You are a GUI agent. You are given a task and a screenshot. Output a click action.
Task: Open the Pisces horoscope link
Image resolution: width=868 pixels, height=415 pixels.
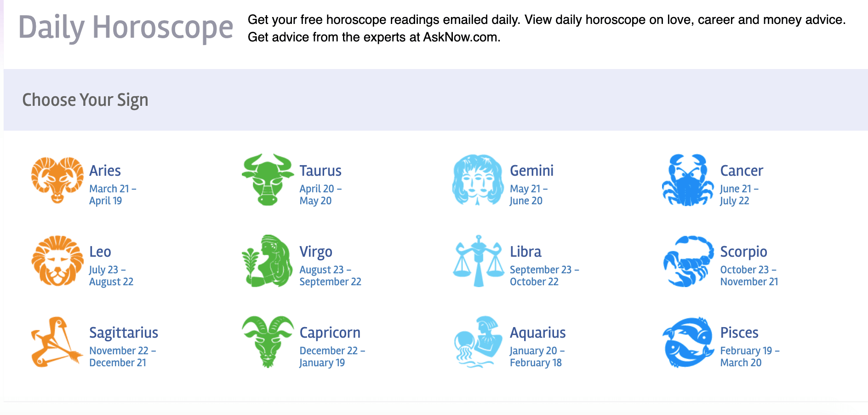pyautogui.click(x=739, y=332)
